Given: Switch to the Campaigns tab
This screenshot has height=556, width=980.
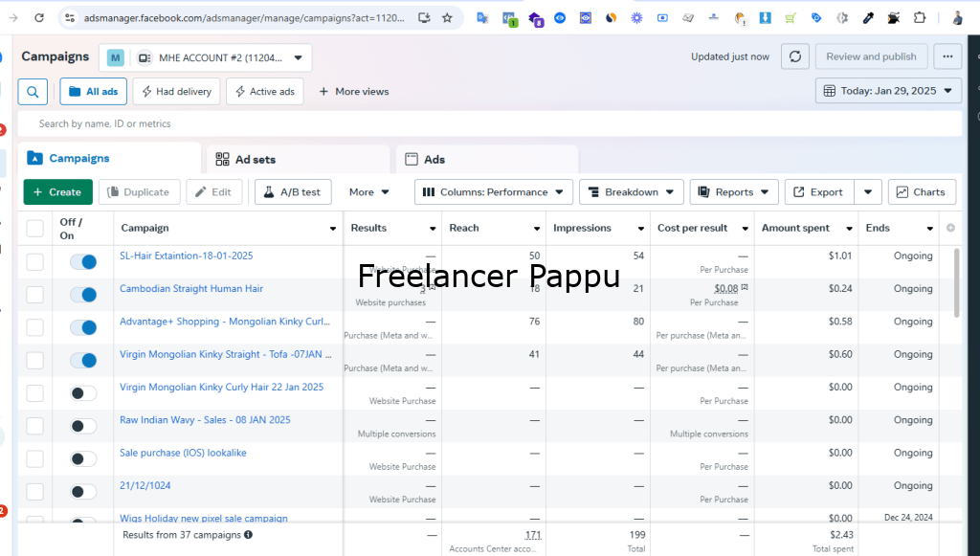Looking at the screenshot, I should (x=109, y=159).
